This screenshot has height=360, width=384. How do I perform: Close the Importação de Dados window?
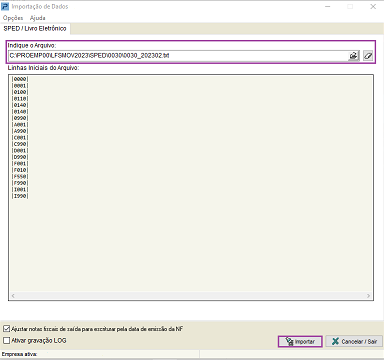373,6
